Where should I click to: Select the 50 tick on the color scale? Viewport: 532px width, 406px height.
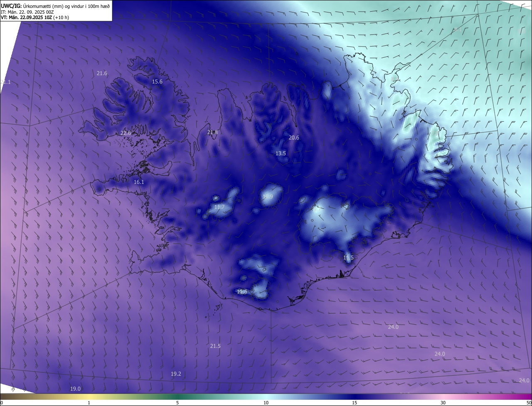529,403
